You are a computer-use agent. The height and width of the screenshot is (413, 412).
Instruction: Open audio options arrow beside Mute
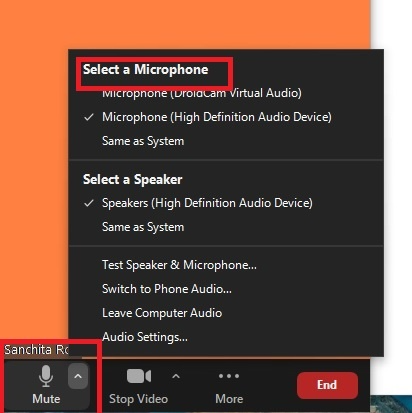pyautogui.click(x=78, y=376)
